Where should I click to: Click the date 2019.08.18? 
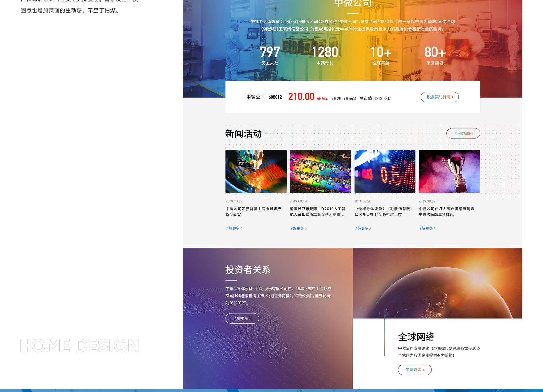tap(298, 201)
